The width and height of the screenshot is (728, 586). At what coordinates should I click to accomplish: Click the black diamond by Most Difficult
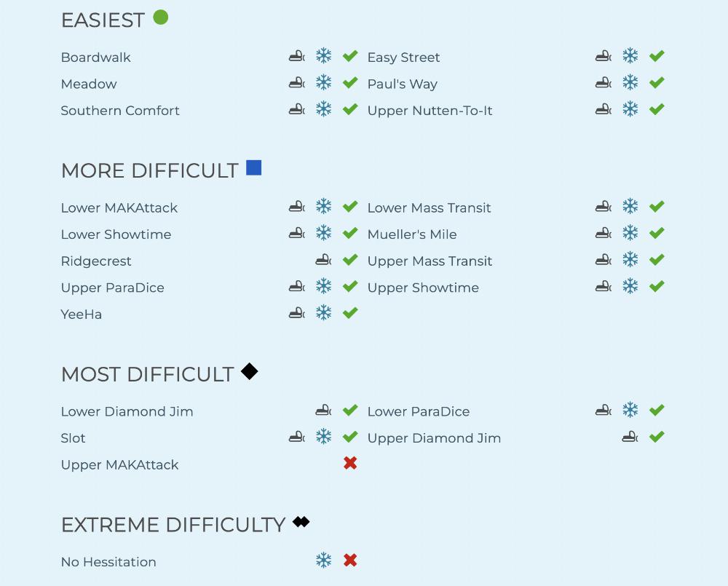pos(250,371)
